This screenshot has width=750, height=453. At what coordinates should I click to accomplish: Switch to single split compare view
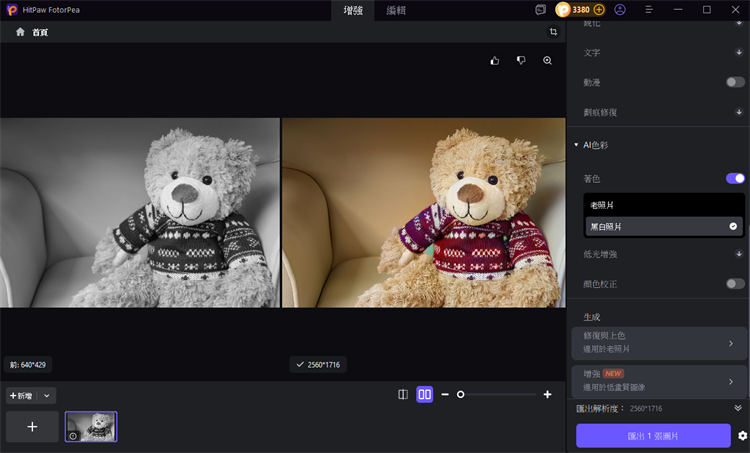tap(403, 394)
